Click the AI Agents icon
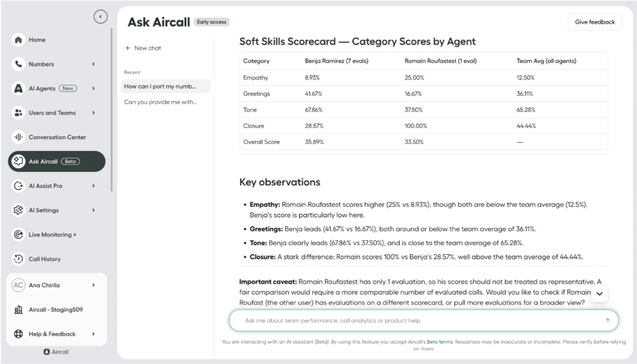This screenshot has height=364, width=637. coord(19,88)
